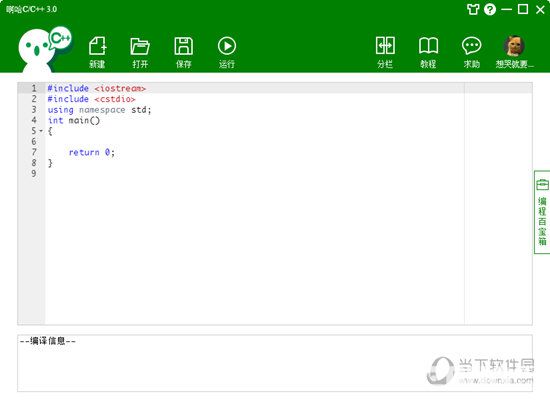Click the 编译信息 output panel
The height and width of the screenshot is (400, 550).
coord(275,363)
